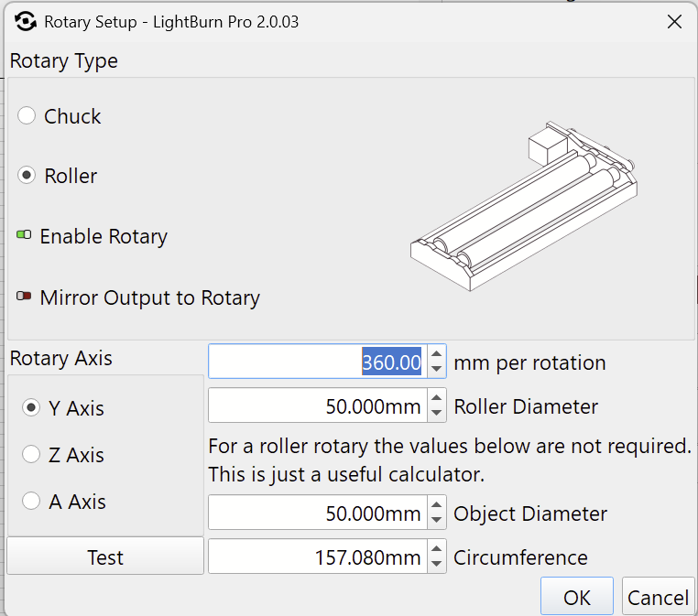Click the mm per rotation input field

point(318,362)
